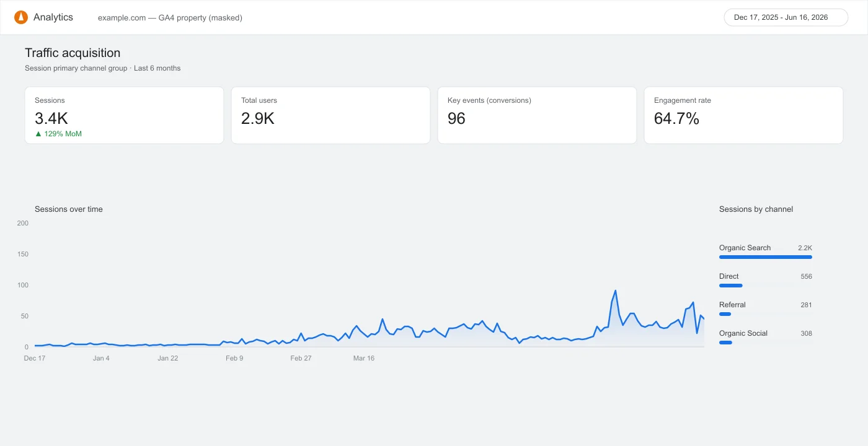Image resolution: width=868 pixels, height=446 pixels.
Task: Click the 281 Referral sessions value
Action: (806, 305)
